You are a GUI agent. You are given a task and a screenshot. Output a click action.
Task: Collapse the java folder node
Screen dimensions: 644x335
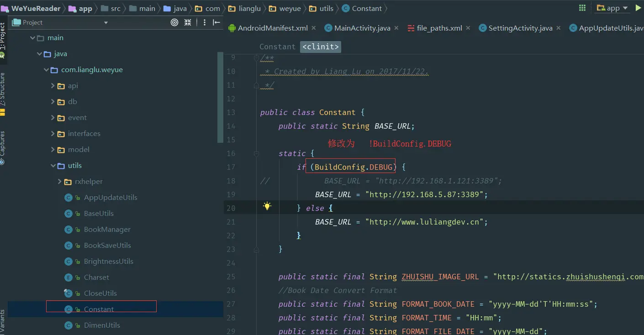[x=39, y=54]
